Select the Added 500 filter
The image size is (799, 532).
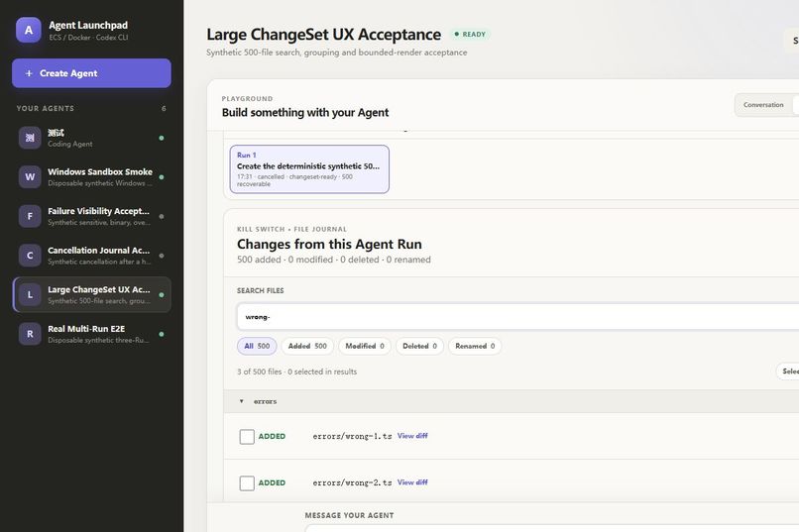(307, 346)
